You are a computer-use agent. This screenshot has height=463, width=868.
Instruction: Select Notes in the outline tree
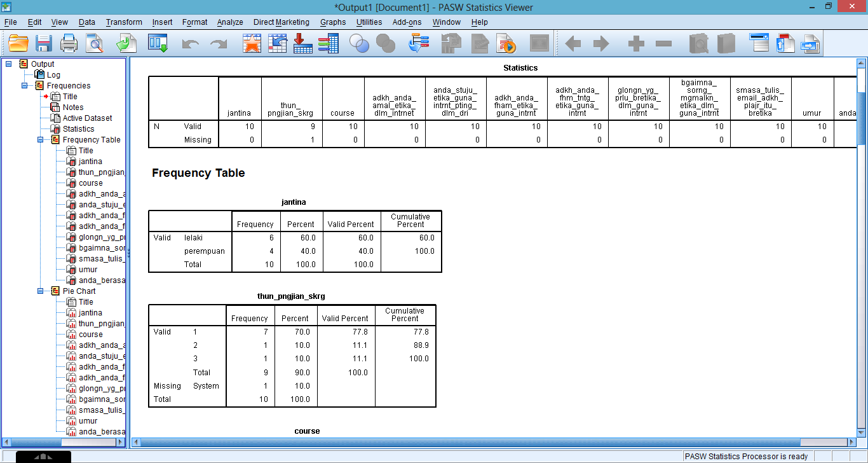73,107
